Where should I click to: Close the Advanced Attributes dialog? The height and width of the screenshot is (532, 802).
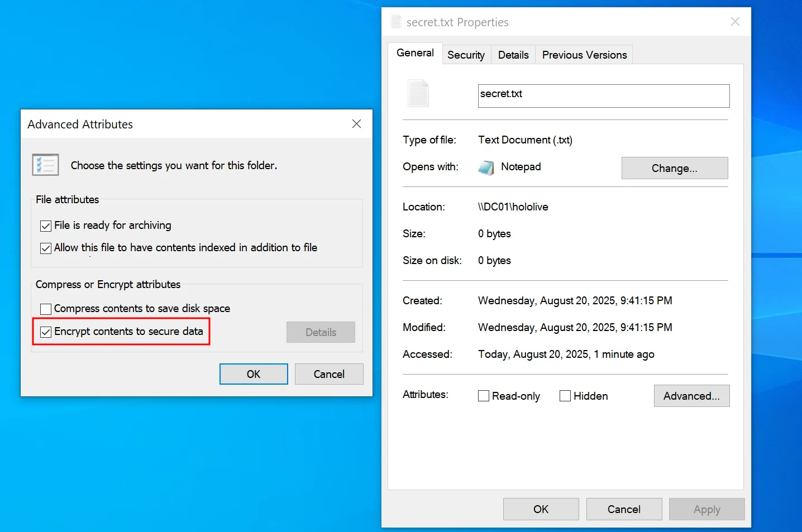point(356,124)
